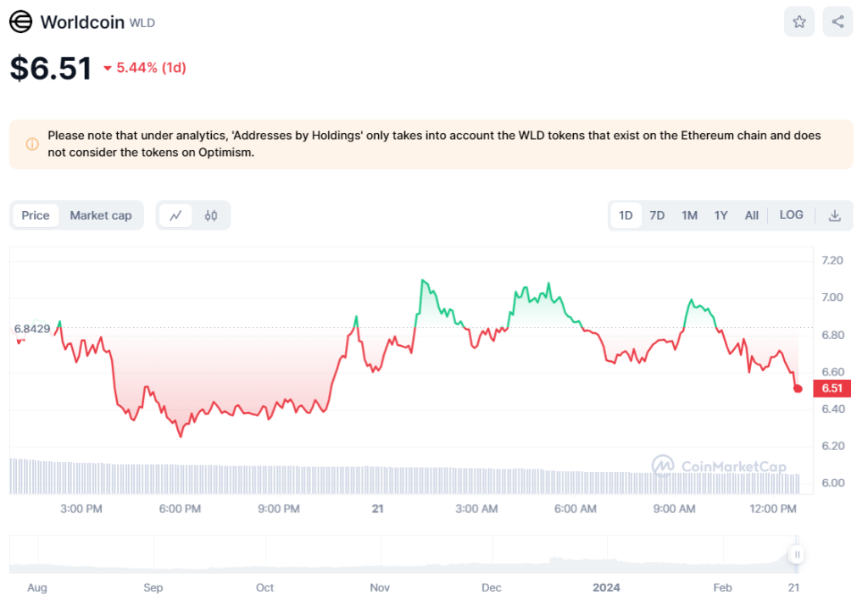
Task: Click the 6.8429 reference price label
Action: pyautogui.click(x=32, y=329)
